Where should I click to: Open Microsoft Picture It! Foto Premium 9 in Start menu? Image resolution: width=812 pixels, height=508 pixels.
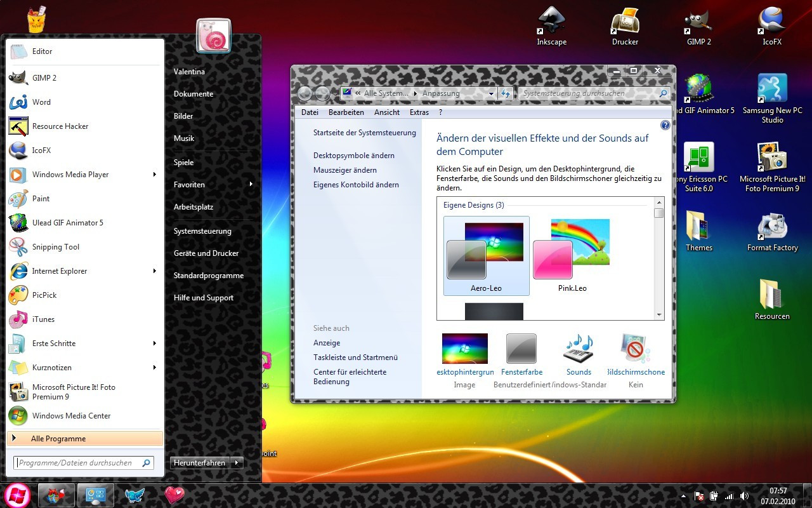[x=84, y=391]
